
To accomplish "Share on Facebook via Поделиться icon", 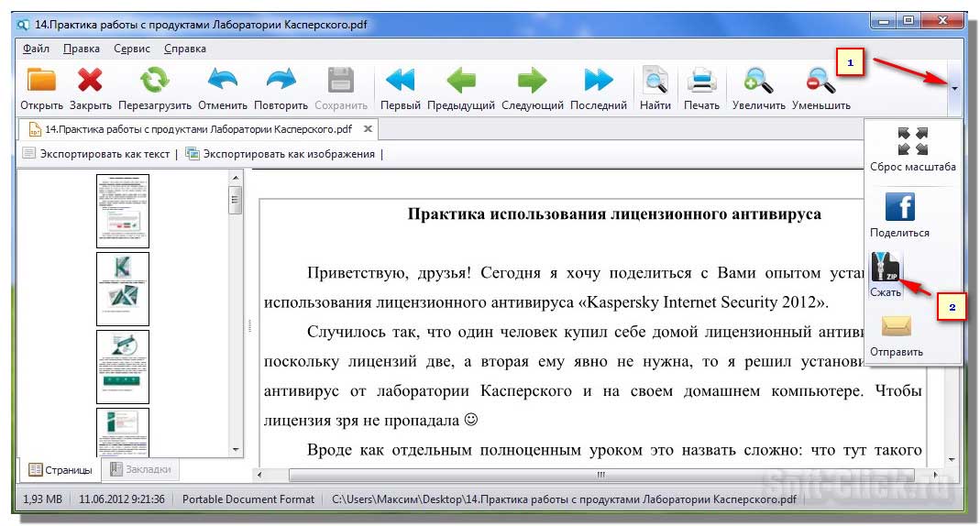I will 899,207.
